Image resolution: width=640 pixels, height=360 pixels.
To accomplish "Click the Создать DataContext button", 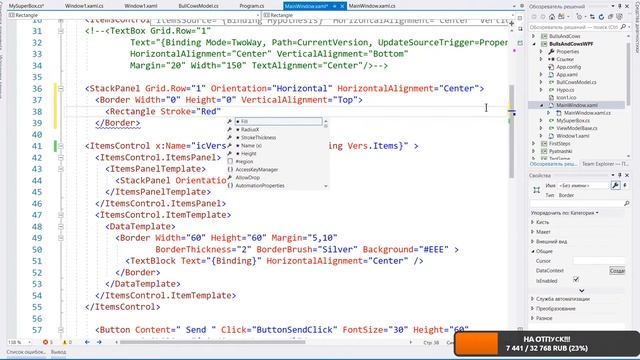I will [617, 271].
